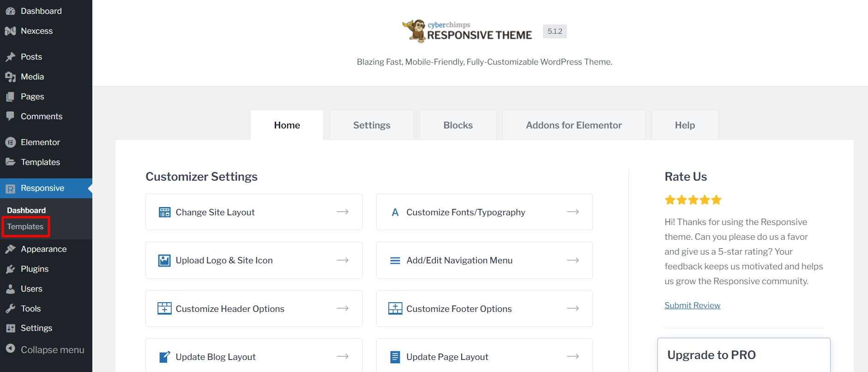Open the Media menu item
This screenshot has width=868, height=372.
point(46,77)
